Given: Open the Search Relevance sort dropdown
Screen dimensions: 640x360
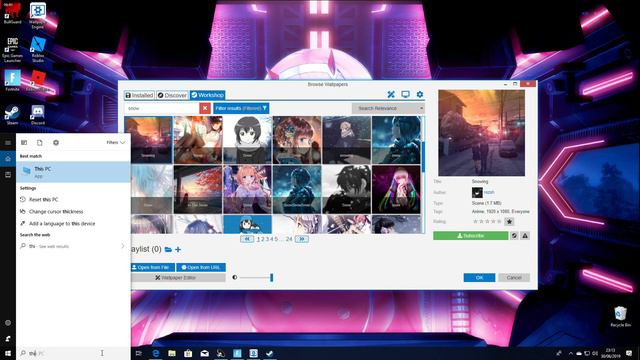Looking at the screenshot, I should coord(388,108).
